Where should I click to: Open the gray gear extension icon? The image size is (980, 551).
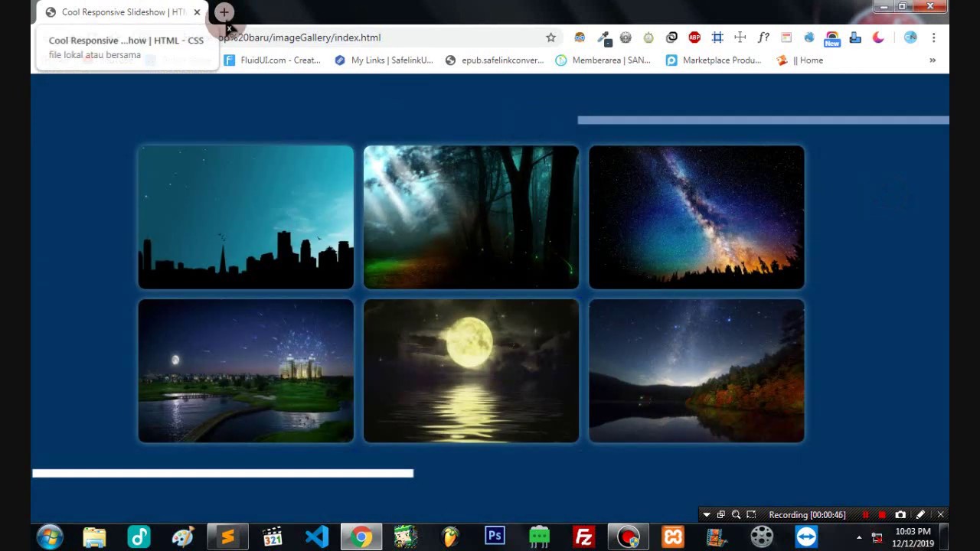pyautogui.click(x=626, y=37)
